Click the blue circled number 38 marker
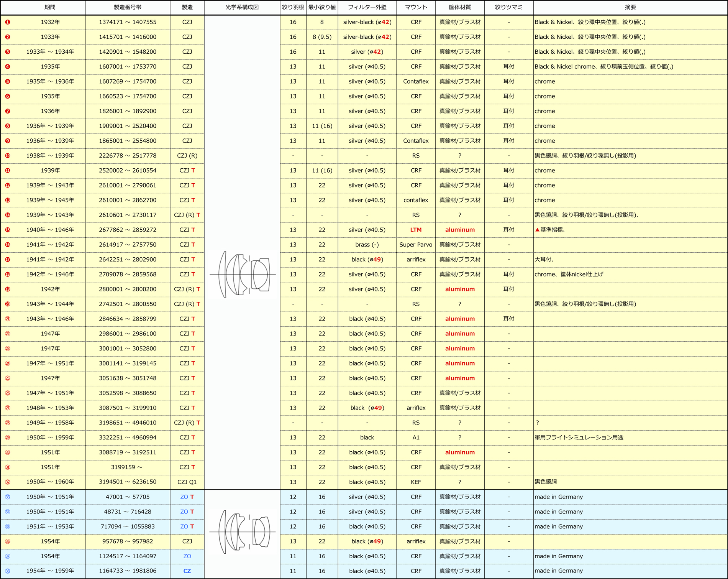Screen dimensions: 728x579 click(x=8, y=571)
